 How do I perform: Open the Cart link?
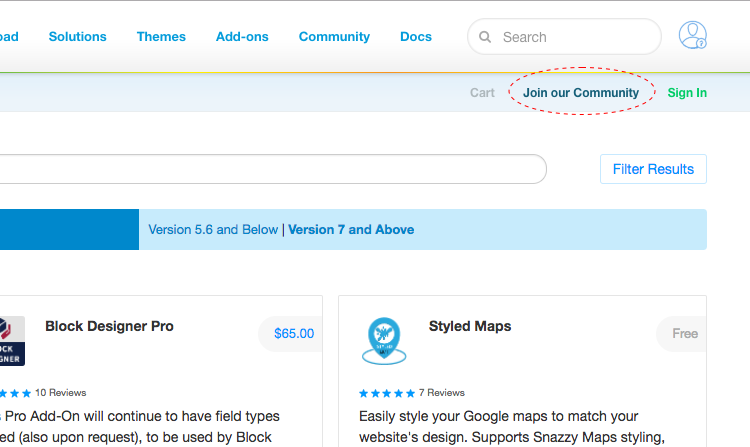(482, 93)
